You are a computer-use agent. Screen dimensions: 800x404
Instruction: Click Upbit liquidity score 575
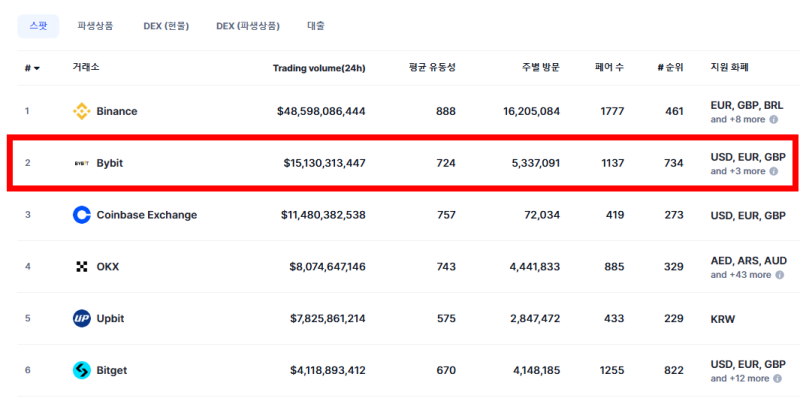coord(446,318)
